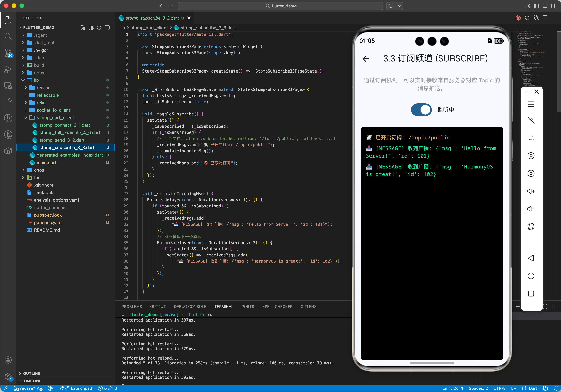Click the New File icon in Explorer
The height and width of the screenshot is (392, 561).
point(83,28)
